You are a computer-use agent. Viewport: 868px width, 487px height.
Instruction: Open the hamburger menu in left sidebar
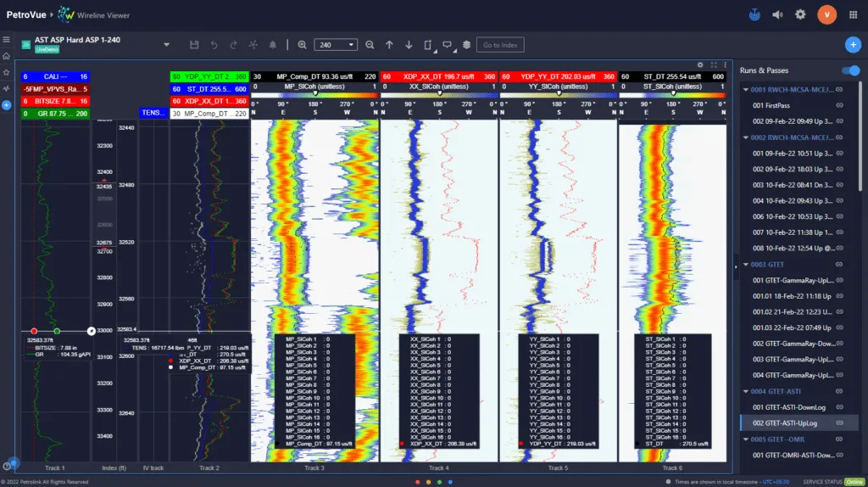pos(7,40)
